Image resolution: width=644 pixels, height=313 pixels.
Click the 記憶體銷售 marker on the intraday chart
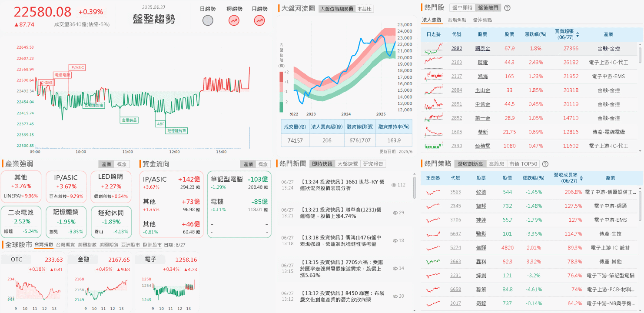point(177,130)
